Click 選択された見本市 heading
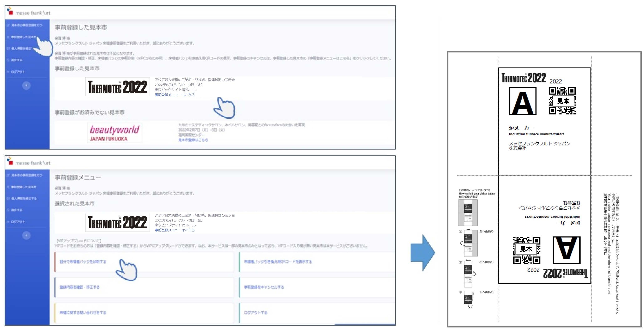Screen dimensions: 644x331 (75, 203)
